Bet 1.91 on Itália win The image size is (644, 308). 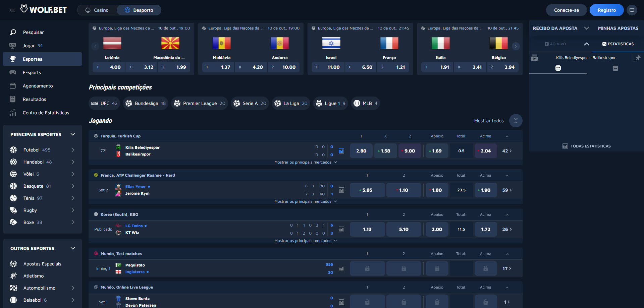pyautogui.click(x=437, y=67)
